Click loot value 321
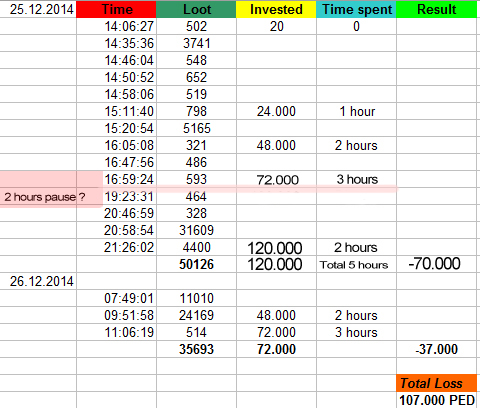 click(196, 145)
